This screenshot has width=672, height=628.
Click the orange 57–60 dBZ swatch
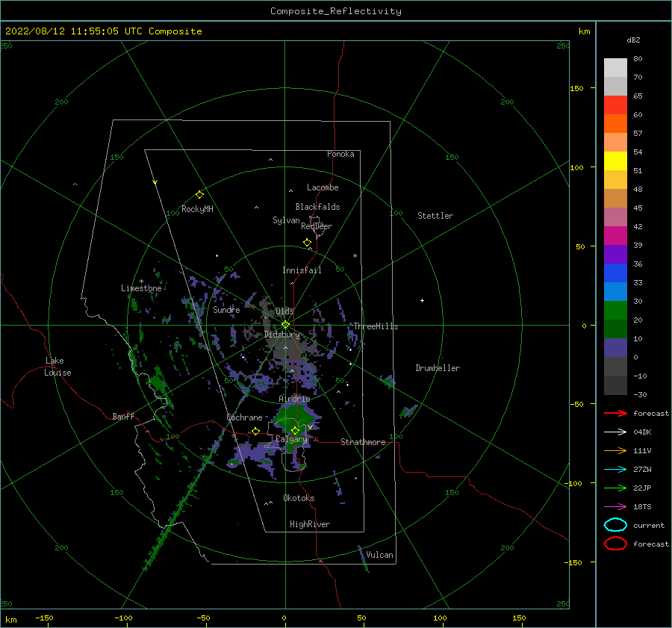point(615,124)
